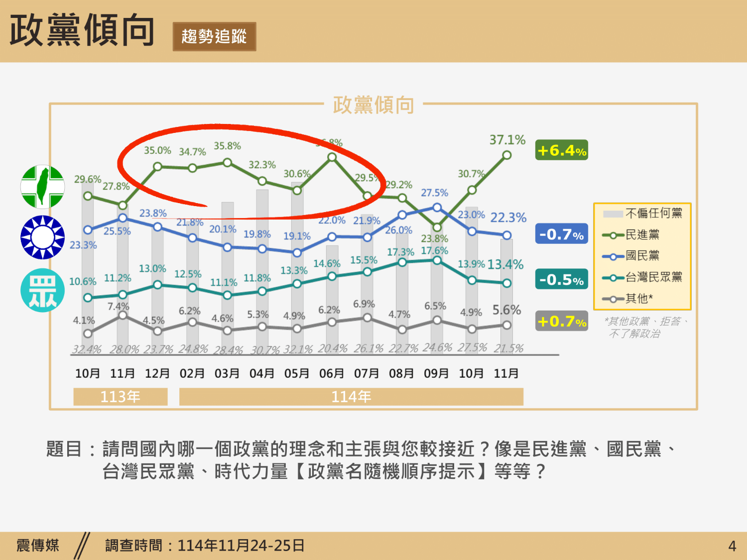Click the 民進黨 legend line marker
The height and width of the screenshot is (560, 747).
tap(613, 235)
